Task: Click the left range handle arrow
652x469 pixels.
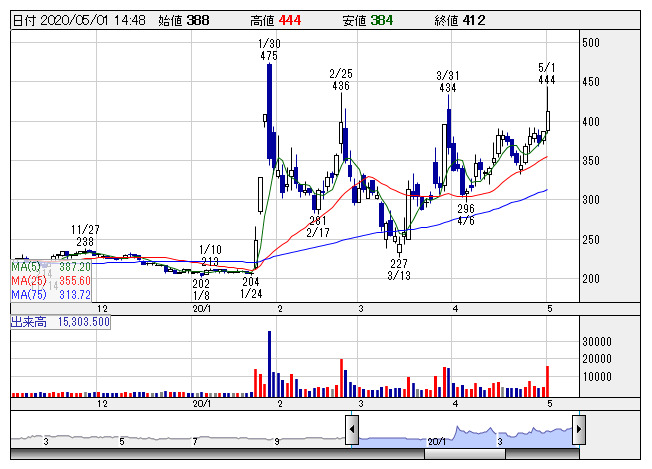Action: click(352, 429)
